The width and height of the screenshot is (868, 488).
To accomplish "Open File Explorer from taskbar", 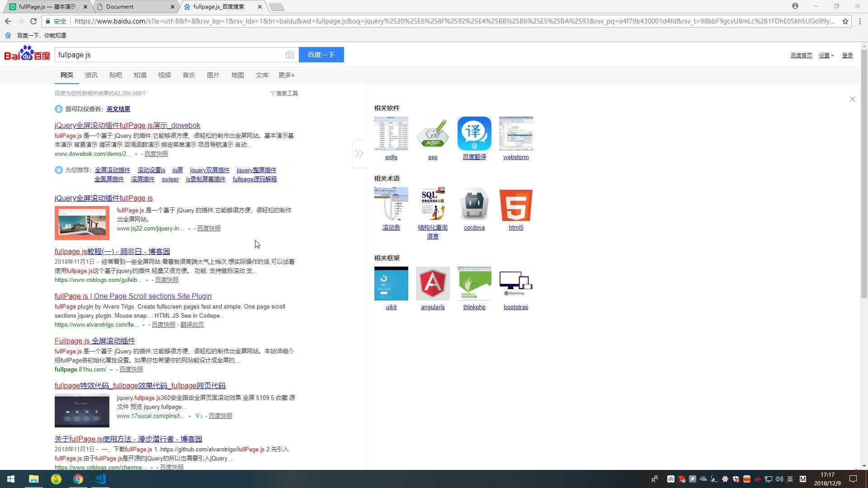I will tap(33, 479).
